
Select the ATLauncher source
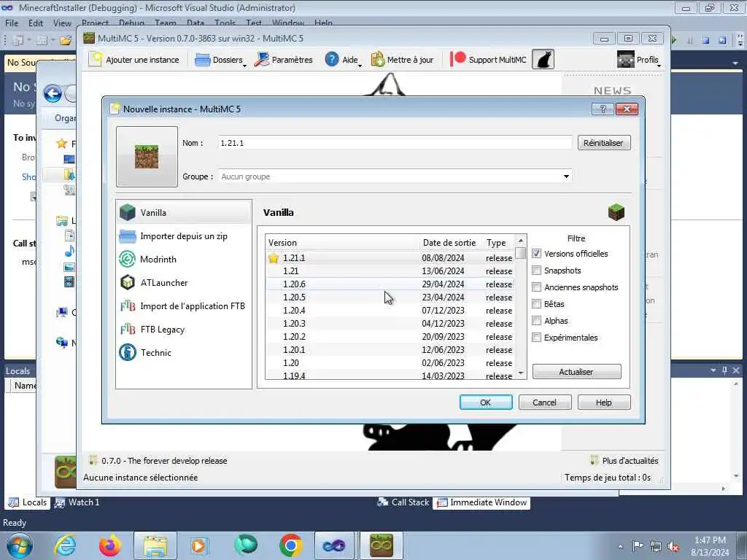183,282
